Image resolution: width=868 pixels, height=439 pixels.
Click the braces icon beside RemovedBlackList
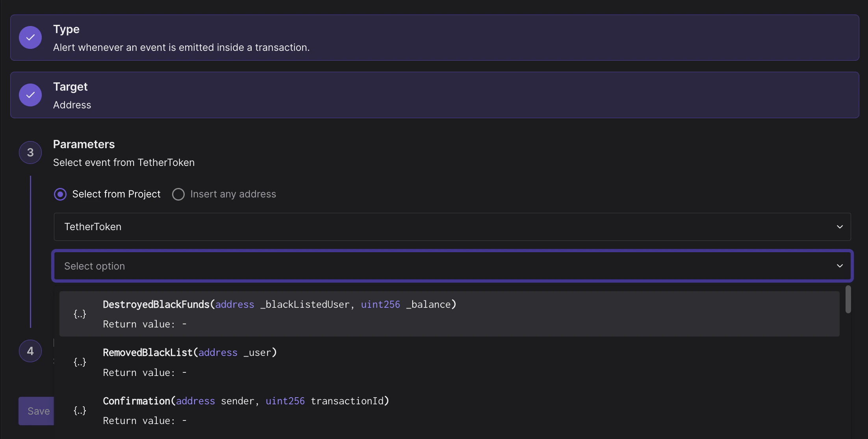coord(80,362)
